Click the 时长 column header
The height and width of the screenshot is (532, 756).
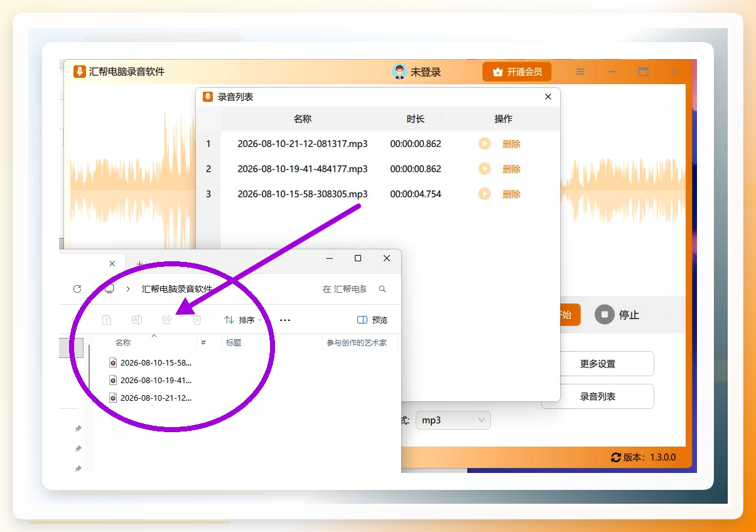point(416,119)
